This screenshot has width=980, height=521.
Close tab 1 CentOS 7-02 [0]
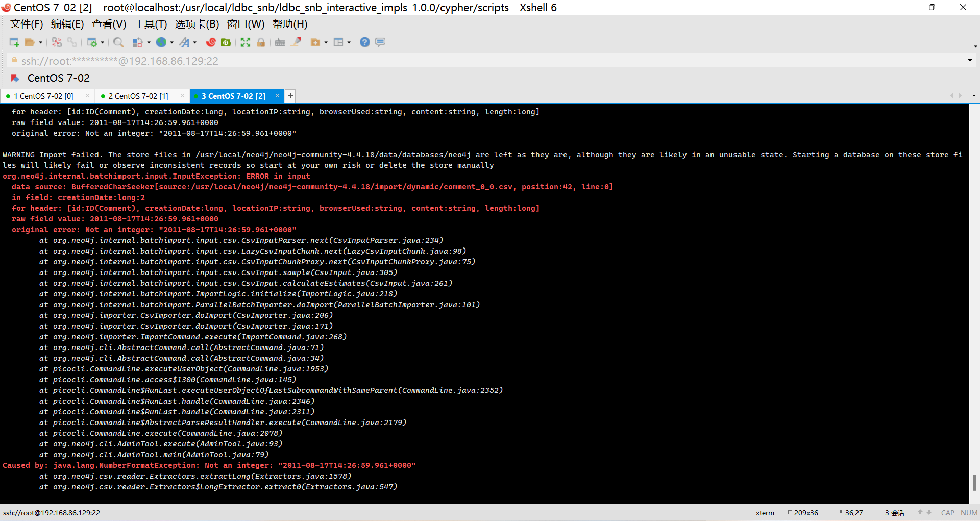87,95
